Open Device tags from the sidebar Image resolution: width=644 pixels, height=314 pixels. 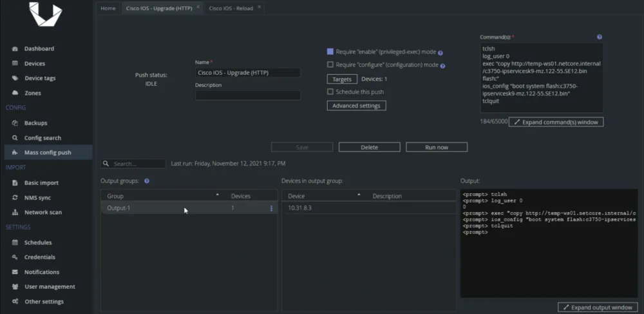click(40, 78)
